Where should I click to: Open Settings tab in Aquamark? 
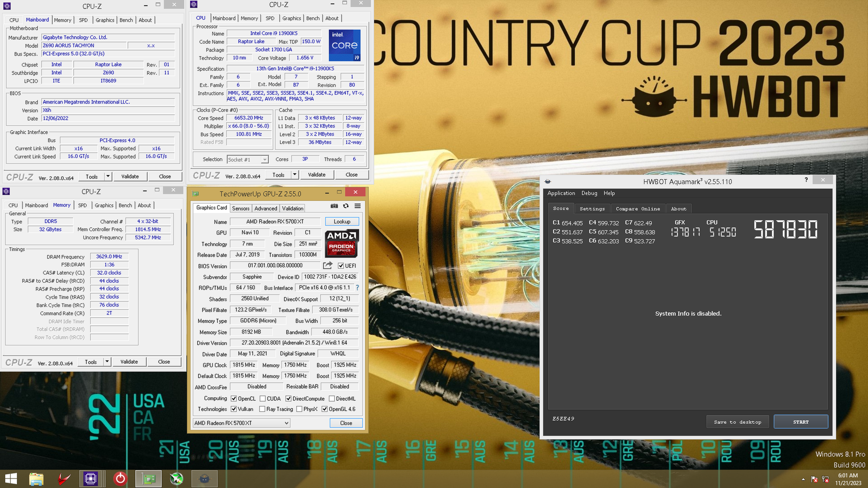pos(592,209)
